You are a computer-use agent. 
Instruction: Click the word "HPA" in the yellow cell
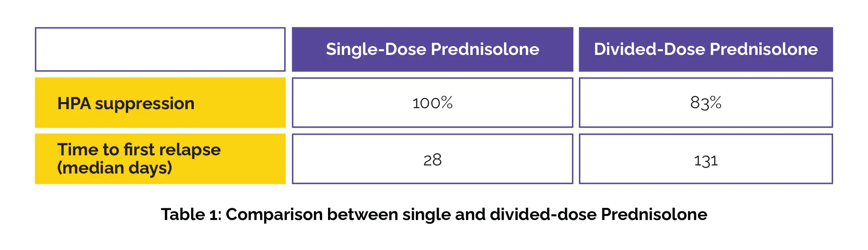(74, 103)
